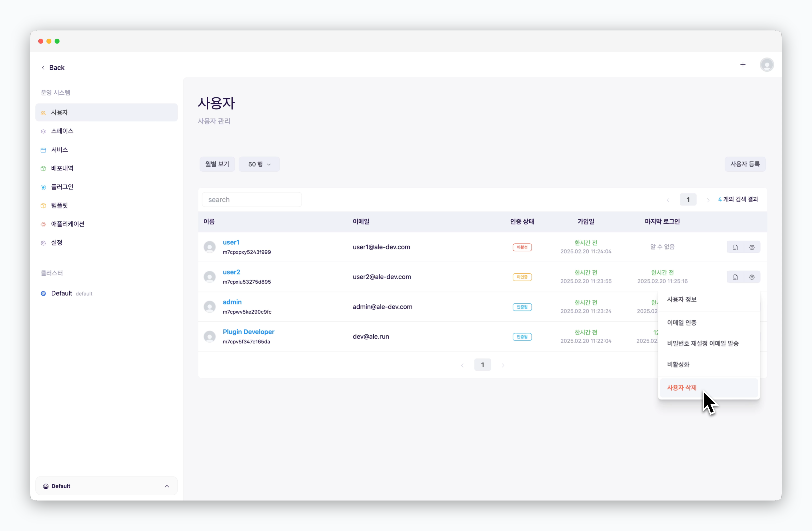Image resolution: width=812 pixels, height=531 pixels.
Task: Click the 서비스 window icon
Action: (43, 150)
